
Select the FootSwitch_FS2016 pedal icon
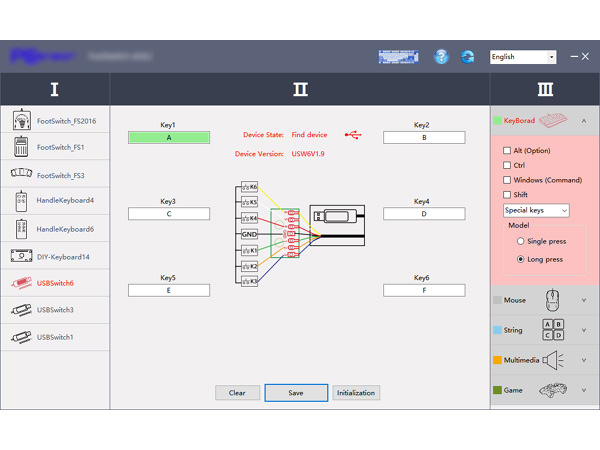(x=21, y=120)
